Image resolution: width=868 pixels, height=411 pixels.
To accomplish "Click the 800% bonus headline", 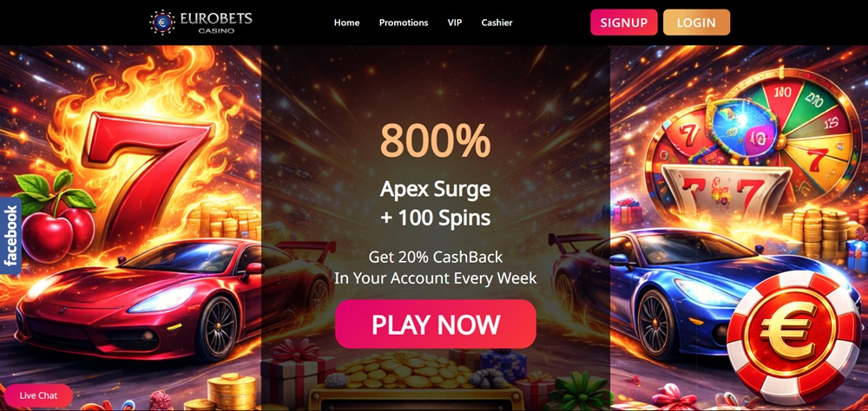I will (x=435, y=140).
